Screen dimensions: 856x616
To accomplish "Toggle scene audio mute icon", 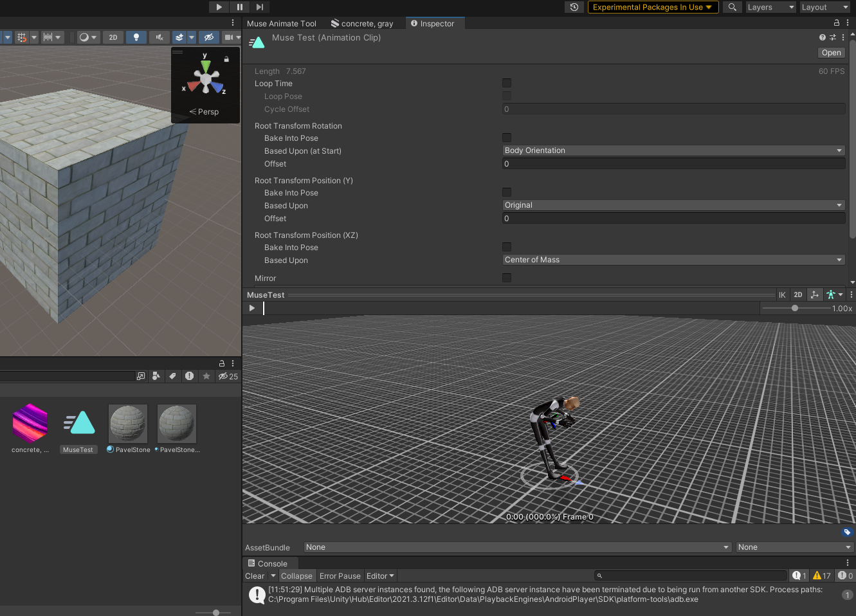I will [x=159, y=37].
